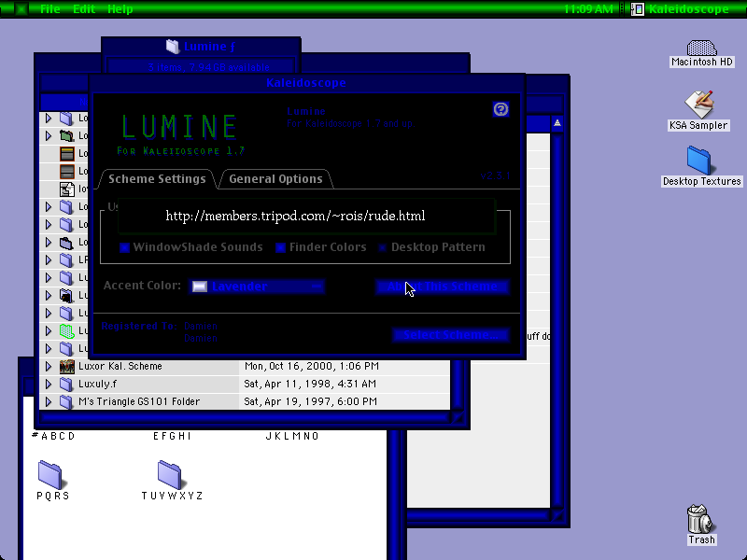Viewport: 747px width, 560px height.
Task: Click the About This Scheme button
Action: coord(442,287)
